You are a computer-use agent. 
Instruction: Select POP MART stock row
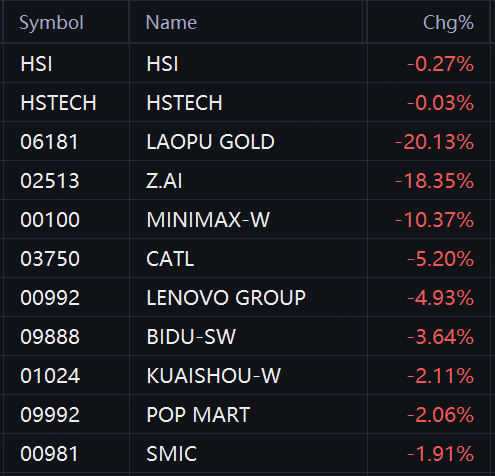pos(247,415)
